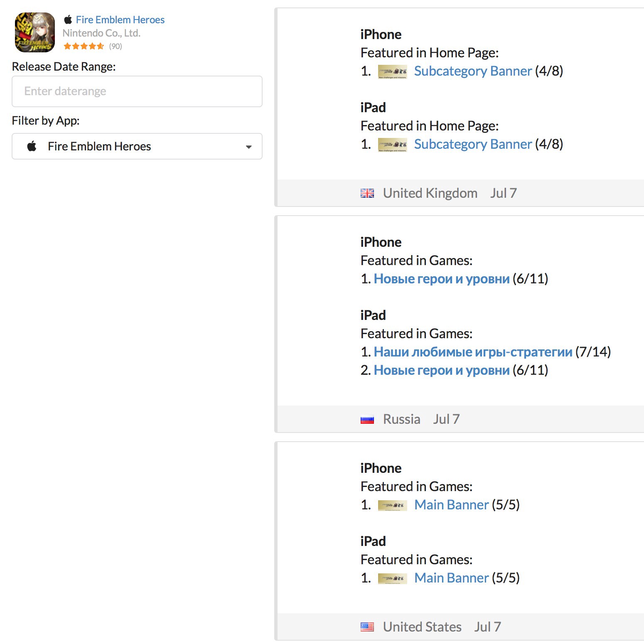Open UK iPad Subcategory Banner thumbnail
644x644 pixels.
point(392,145)
